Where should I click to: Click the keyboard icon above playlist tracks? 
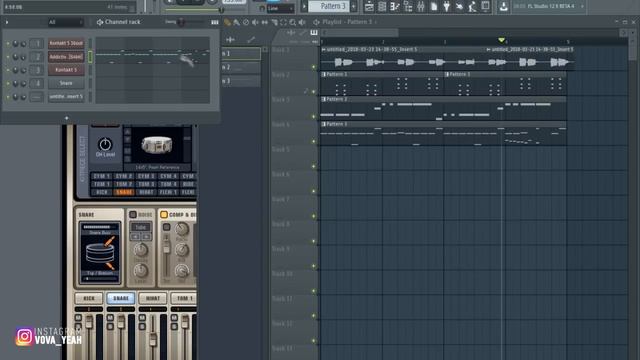[x=314, y=33]
